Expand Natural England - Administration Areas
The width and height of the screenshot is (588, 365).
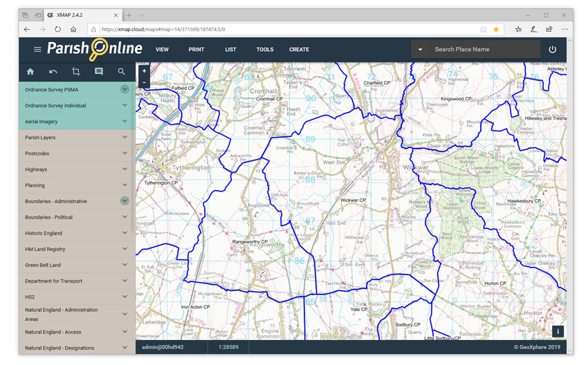(125, 314)
